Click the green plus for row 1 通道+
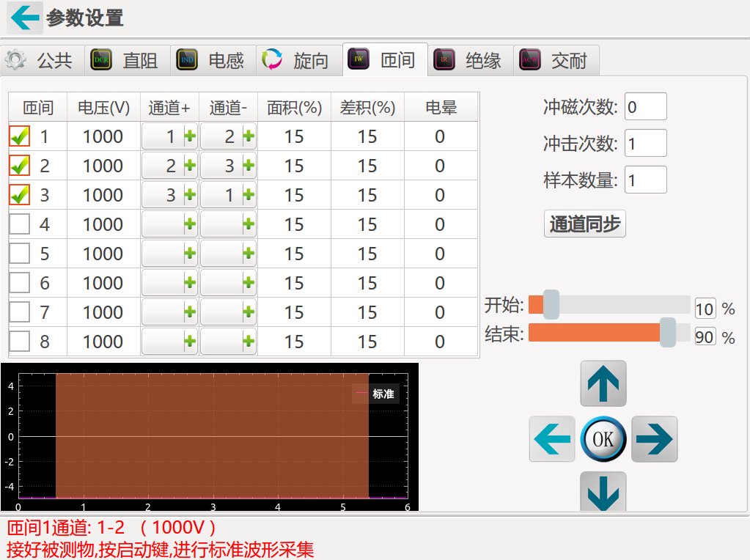This screenshot has height=560, width=750. click(190, 136)
